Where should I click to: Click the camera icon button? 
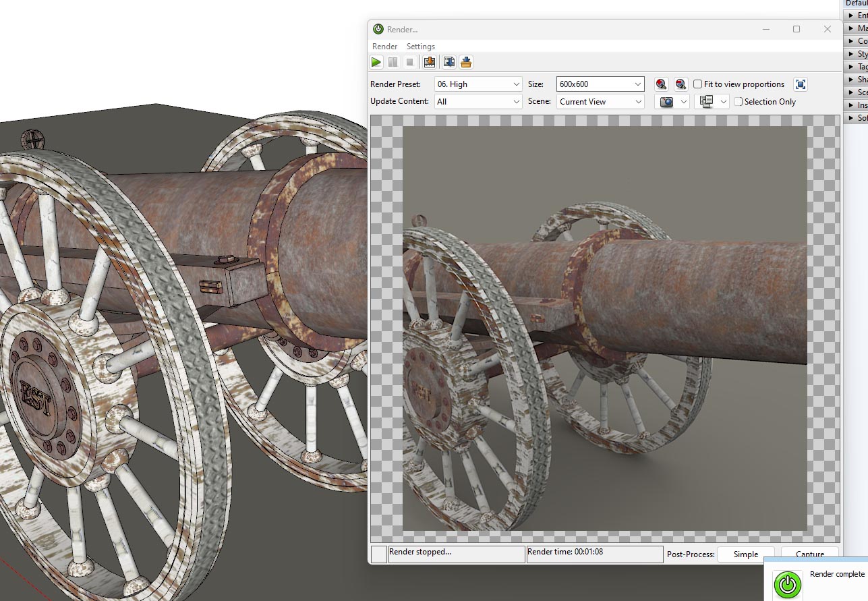(666, 102)
